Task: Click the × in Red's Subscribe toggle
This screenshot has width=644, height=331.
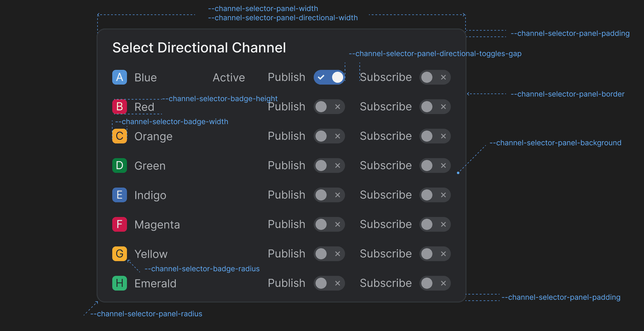Action: (x=443, y=107)
